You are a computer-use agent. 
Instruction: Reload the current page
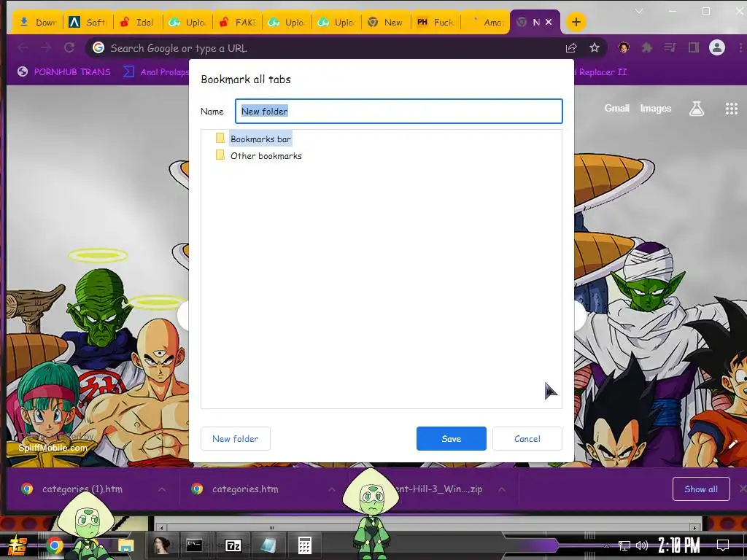coord(69,47)
